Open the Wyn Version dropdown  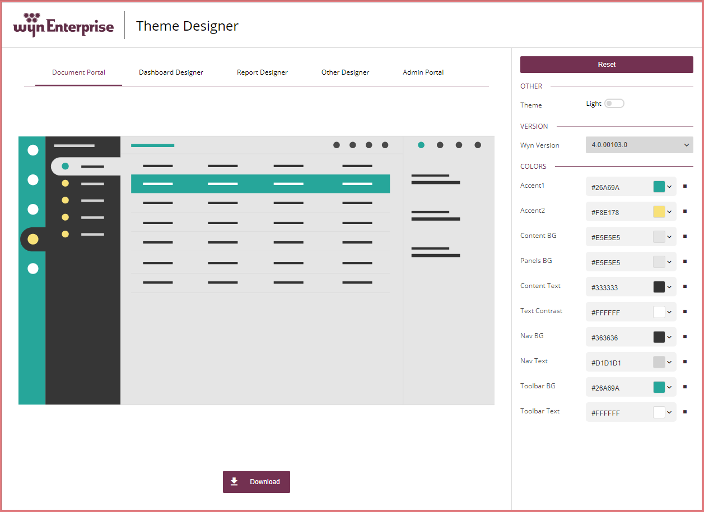640,145
